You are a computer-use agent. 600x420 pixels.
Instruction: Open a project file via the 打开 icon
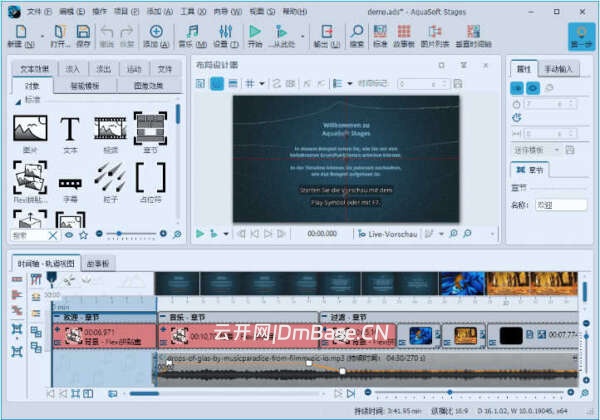coord(60,36)
